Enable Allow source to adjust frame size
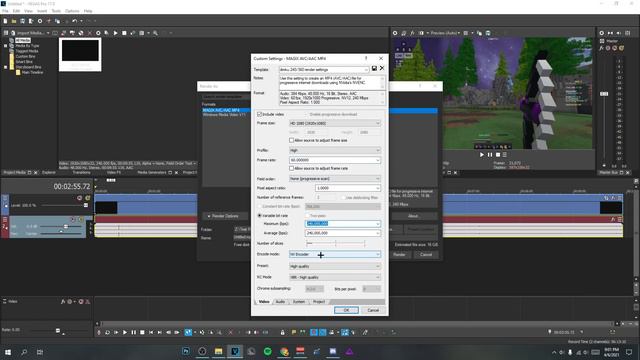This screenshot has height=360, width=640. point(291,140)
